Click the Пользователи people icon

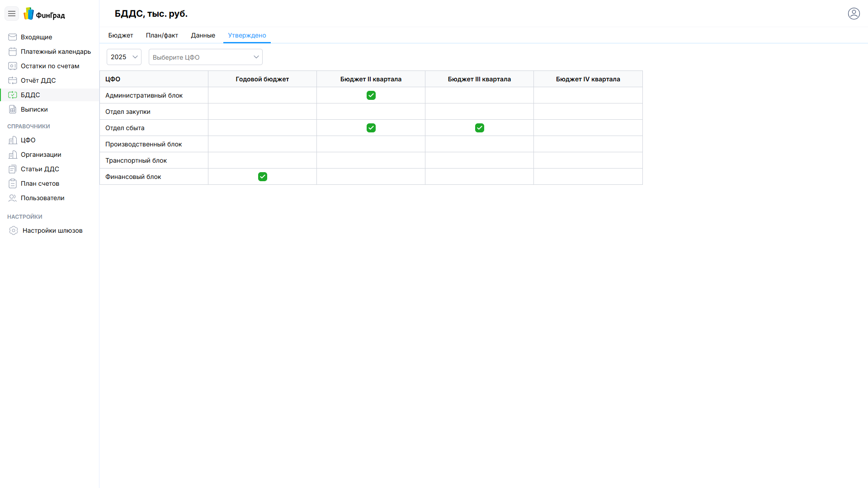click(x=13, y=198)
